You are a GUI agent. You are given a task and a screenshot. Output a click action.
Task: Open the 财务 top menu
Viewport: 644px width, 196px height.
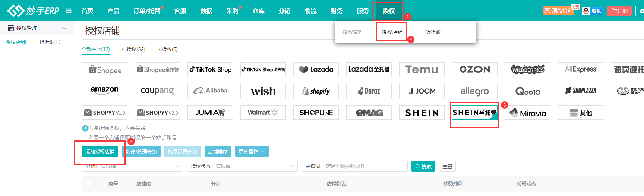tap(337, 11)
